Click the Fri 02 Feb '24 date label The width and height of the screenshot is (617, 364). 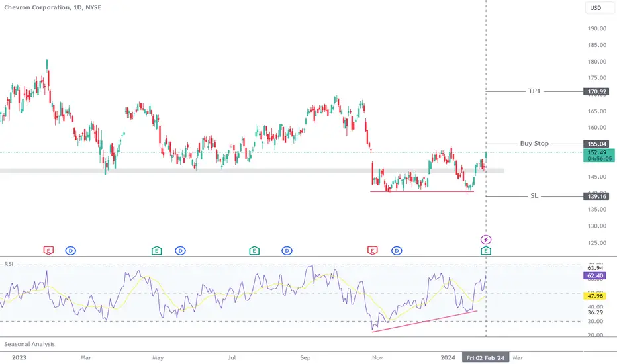coord(485,357)
